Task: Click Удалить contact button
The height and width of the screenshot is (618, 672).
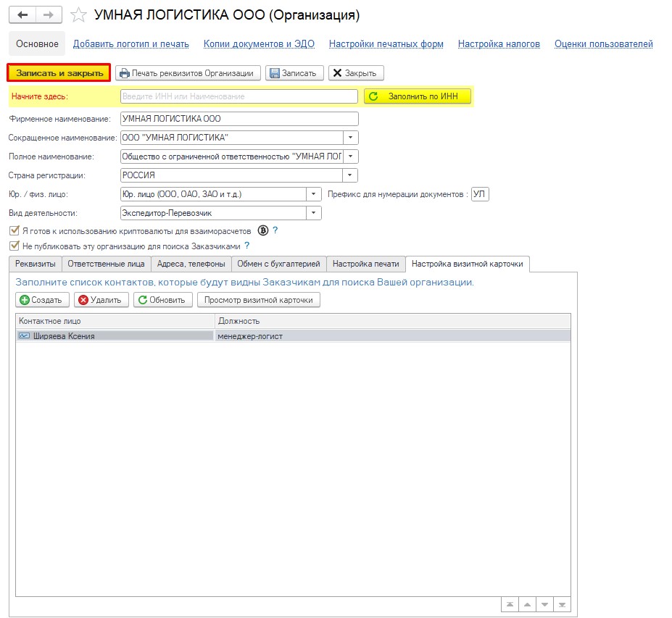Action: click(x=101, y=300)
